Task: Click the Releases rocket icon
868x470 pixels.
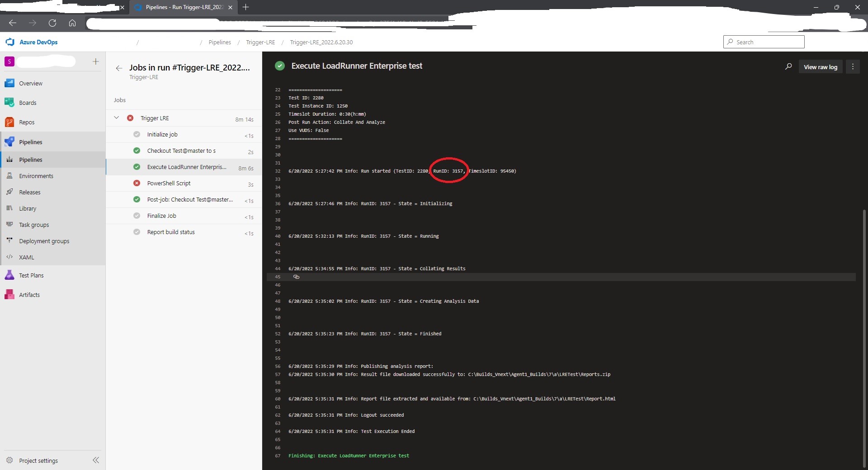Action: point(9,192)
